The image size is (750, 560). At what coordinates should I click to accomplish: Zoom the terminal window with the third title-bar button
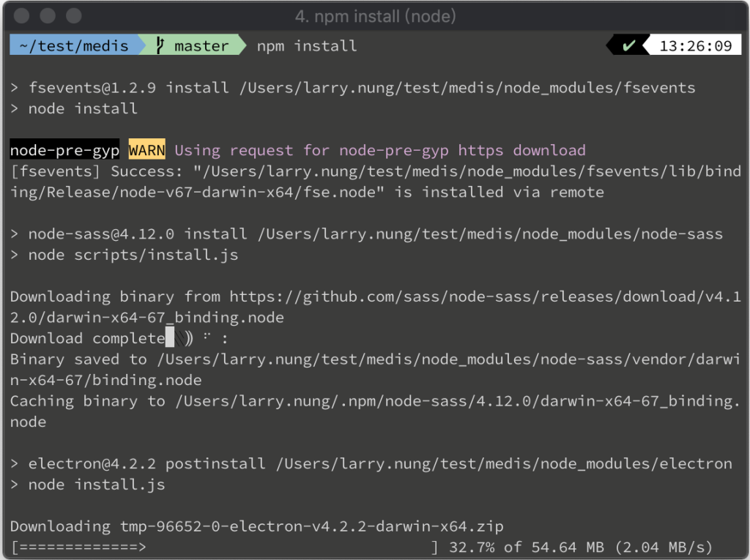[74, 15]
